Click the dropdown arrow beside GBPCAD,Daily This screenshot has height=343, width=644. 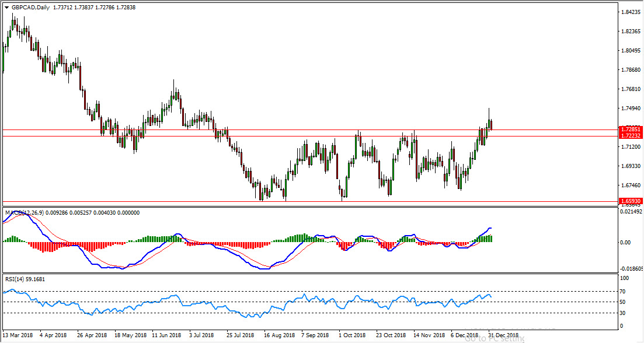[x=7, y=8]
